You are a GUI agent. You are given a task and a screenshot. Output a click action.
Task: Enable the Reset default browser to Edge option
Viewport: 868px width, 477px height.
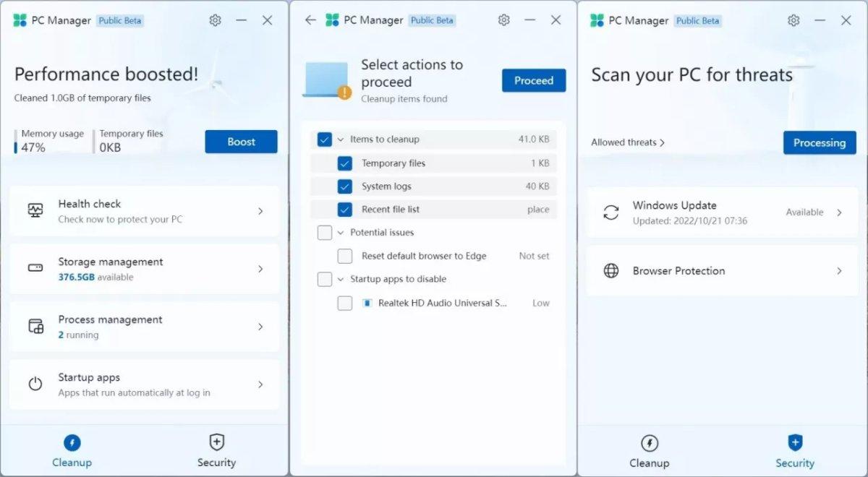[344, 256]
